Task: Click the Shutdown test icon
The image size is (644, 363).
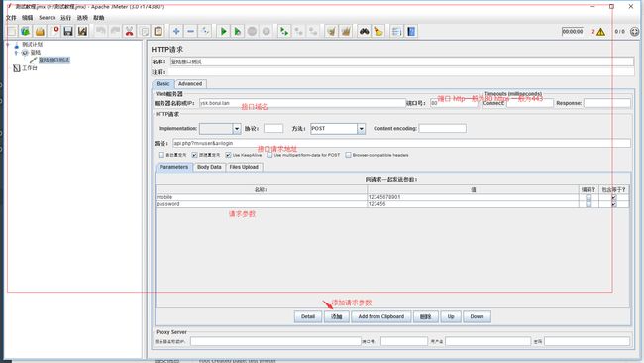Action: pyautogui.click(x=267, y=32)
